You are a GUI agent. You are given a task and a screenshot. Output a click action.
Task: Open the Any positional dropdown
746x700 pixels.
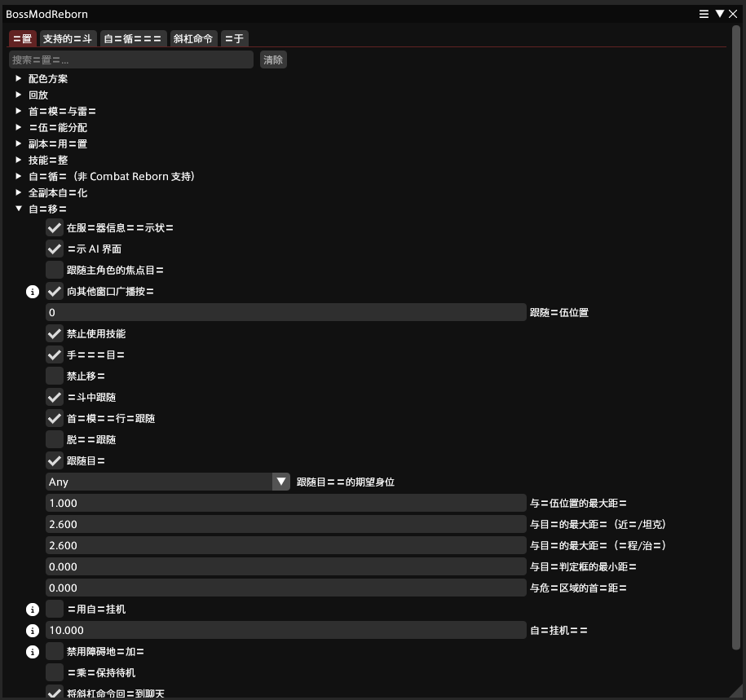(168, 482)
